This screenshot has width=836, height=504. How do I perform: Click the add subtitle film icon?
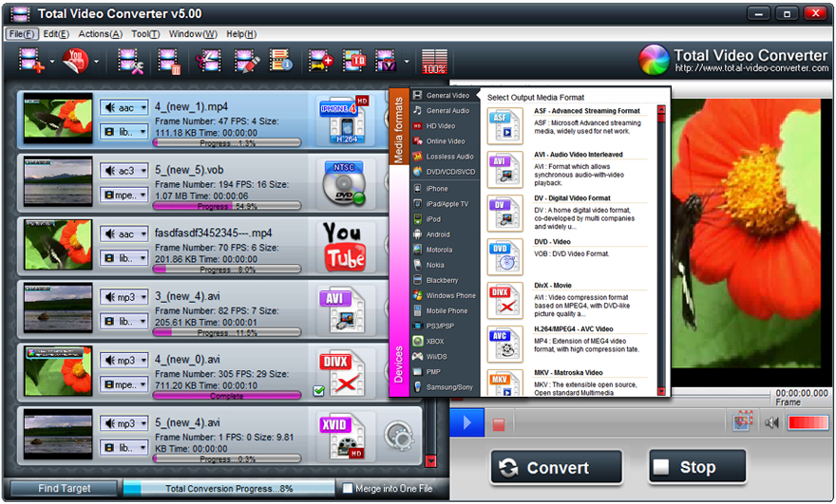320,61
